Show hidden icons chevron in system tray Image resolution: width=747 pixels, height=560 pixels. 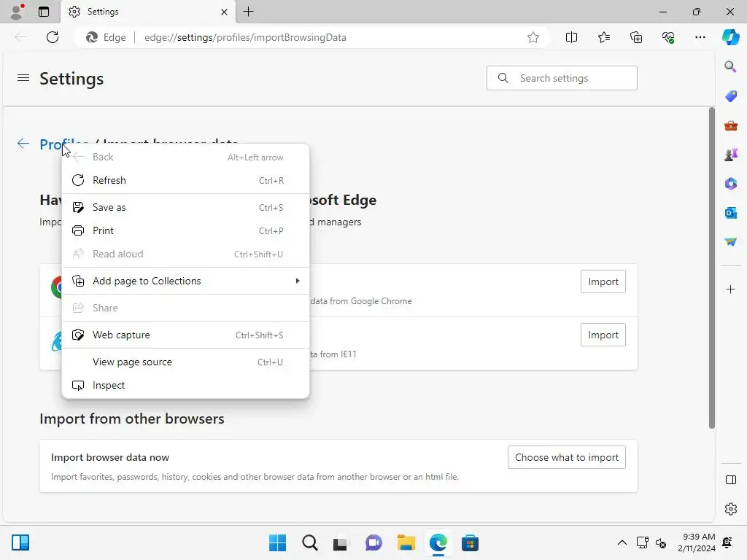click(622, 542)
